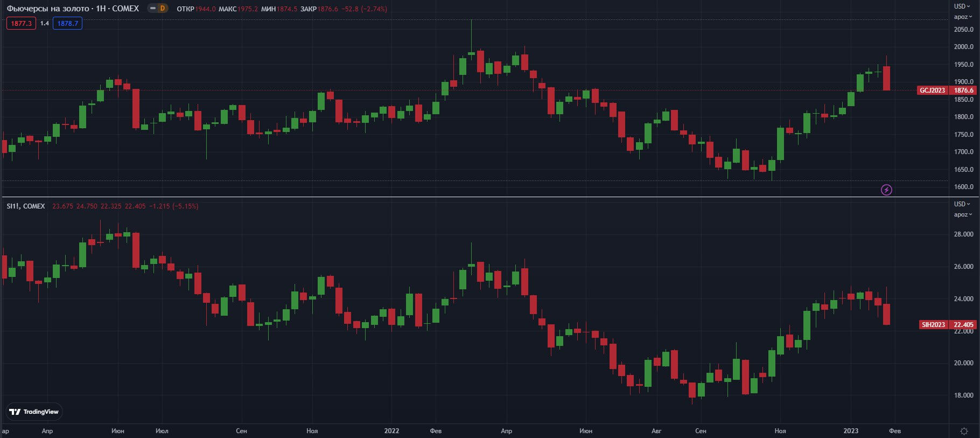
Task: Open the TradingView logo link
Action: 34,412
